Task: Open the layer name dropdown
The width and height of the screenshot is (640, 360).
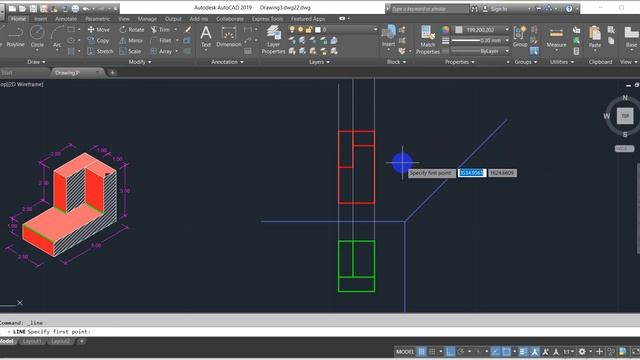Action: (x=375, y=29)
